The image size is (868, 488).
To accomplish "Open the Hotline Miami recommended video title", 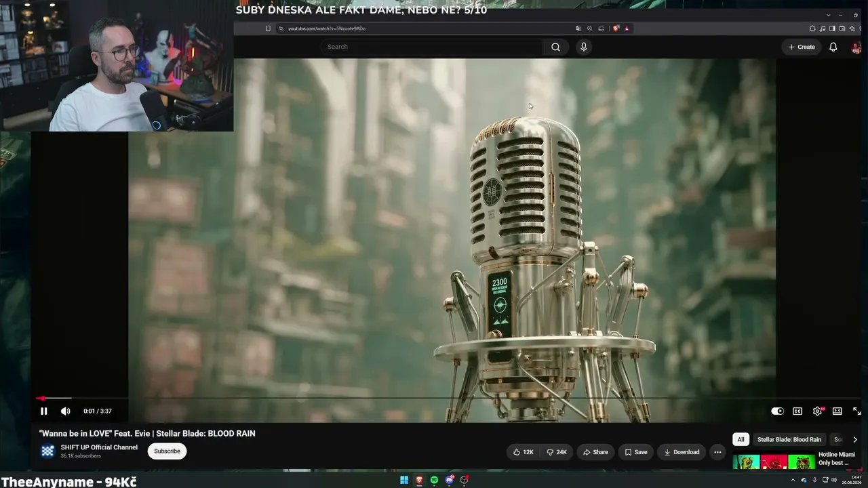I will pyautogui.click(x=837, y=459).
